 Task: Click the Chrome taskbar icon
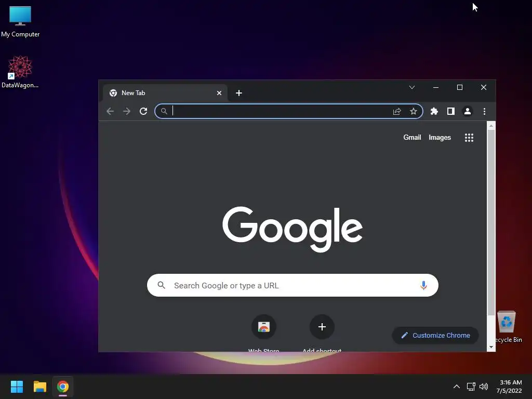(63, 387)
